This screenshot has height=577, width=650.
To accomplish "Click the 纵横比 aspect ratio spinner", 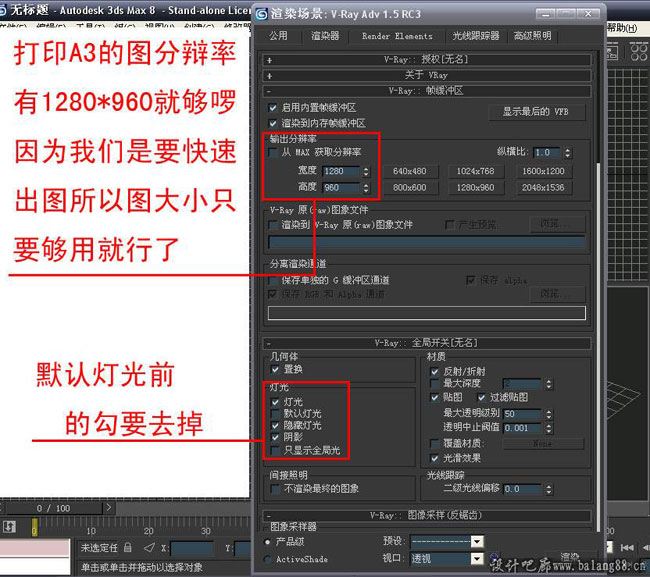I will click(x=568, y=153).
